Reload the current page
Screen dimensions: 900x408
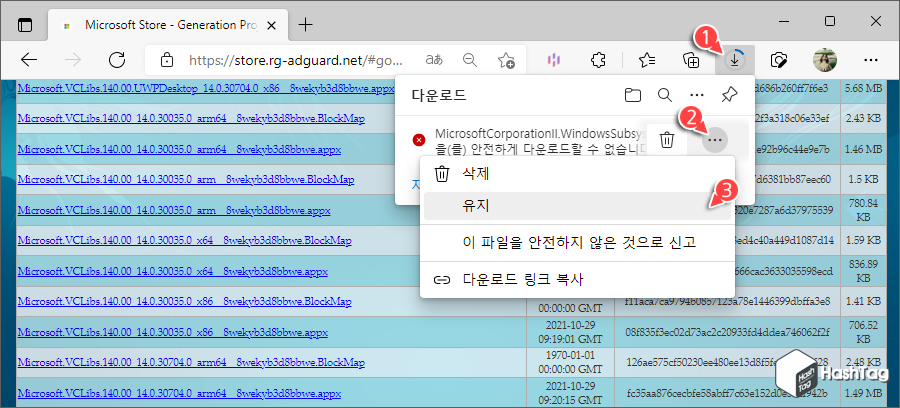coord(117,60)
